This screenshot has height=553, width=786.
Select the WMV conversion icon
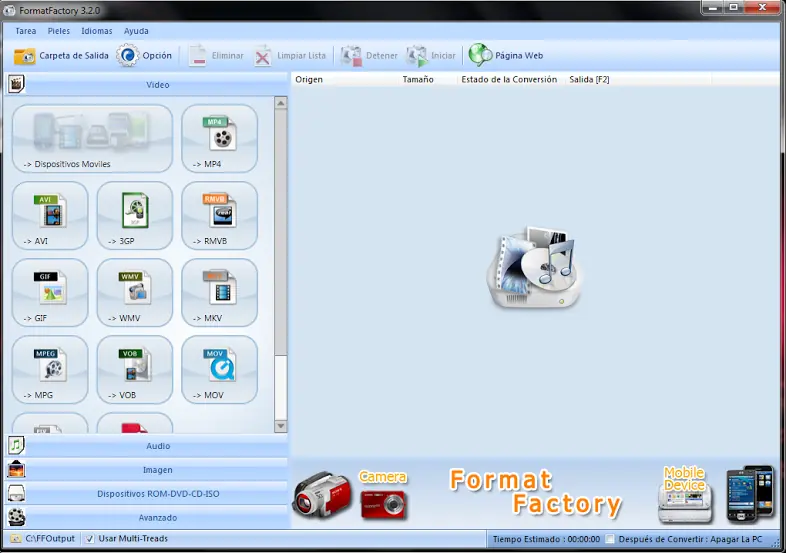(135, 293)
